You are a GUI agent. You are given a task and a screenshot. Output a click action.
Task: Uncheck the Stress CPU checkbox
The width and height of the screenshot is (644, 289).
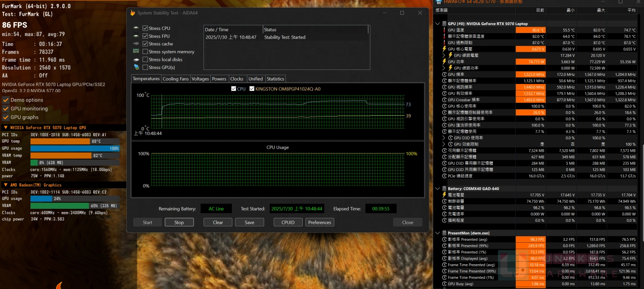point(145,28)
